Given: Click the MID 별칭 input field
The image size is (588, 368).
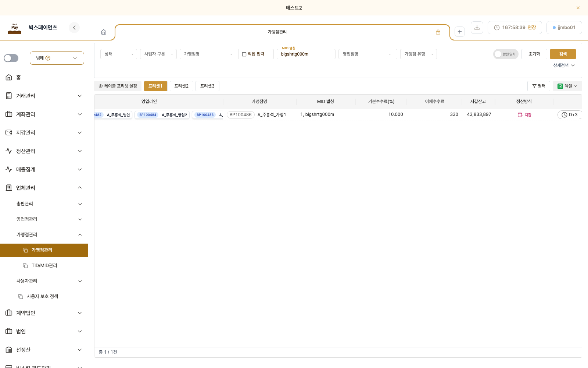Looking at the screenshot, I should [306, 54].
